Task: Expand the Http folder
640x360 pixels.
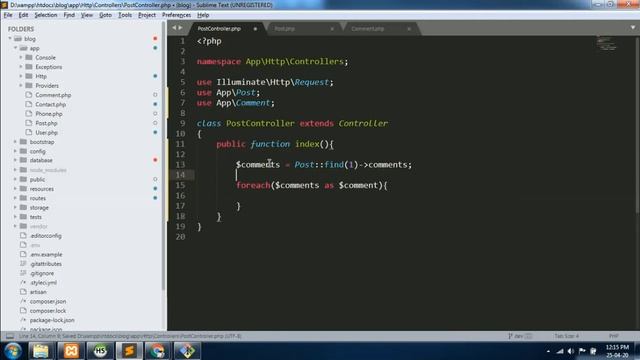Action: click(x=21, y=76)
